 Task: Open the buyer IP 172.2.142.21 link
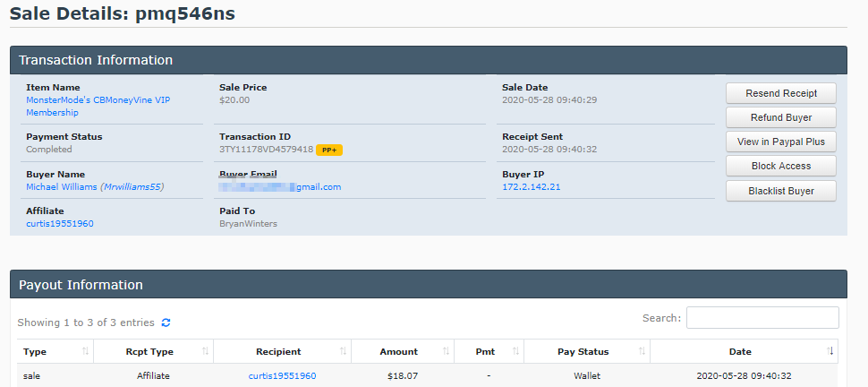click(x=531, y=187)
